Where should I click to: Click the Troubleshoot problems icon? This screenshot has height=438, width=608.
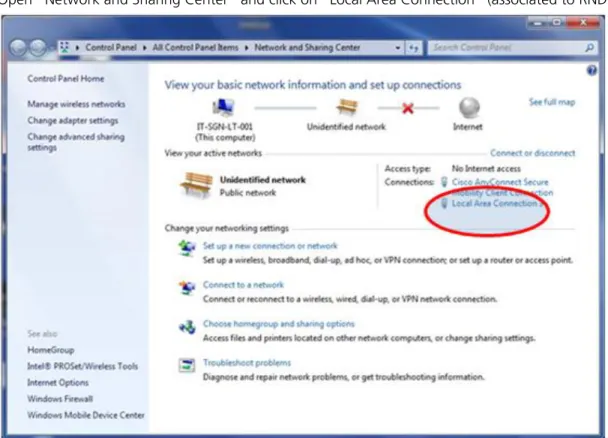pos(187,365)
